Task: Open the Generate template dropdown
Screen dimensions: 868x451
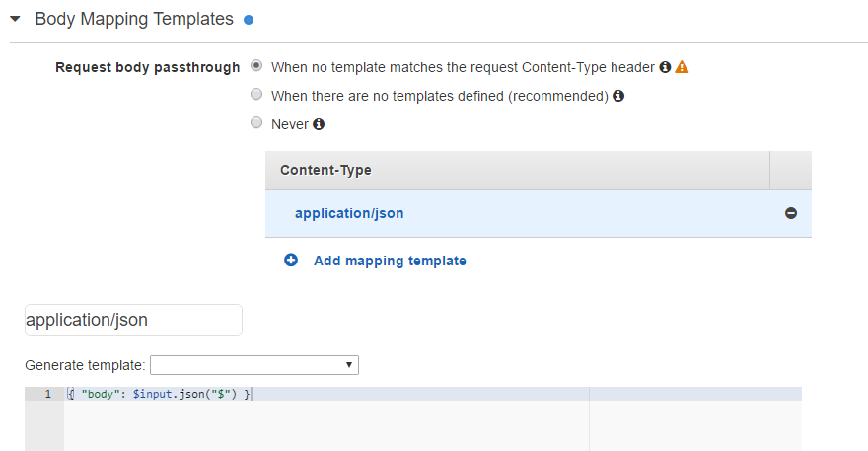Action: tap(254, 365)
